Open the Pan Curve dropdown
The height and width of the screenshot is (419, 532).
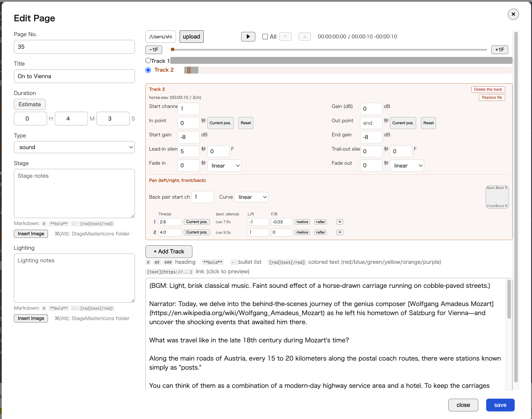[251, 197]
